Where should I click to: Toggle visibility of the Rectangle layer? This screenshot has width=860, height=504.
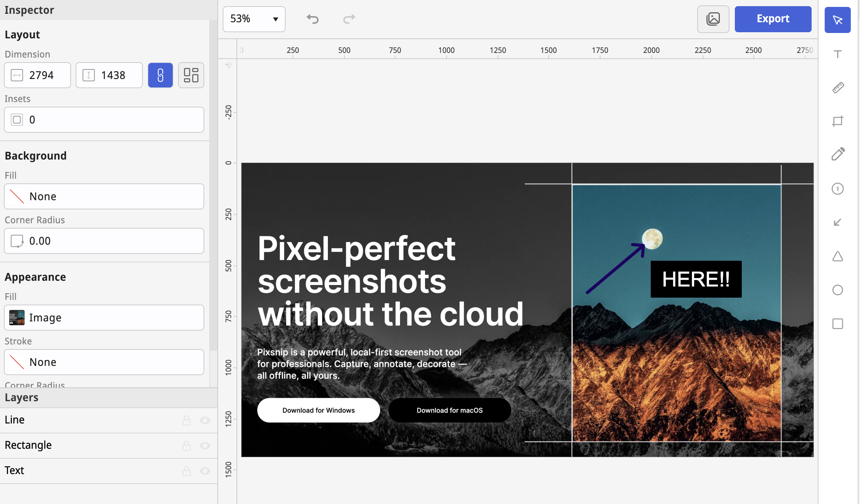coord(205,446)
